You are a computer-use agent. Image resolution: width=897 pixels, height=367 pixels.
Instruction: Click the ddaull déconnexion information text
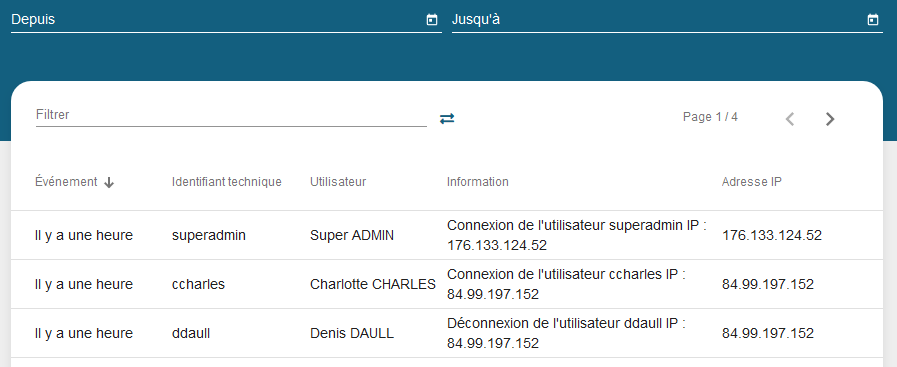pos(566,333)
